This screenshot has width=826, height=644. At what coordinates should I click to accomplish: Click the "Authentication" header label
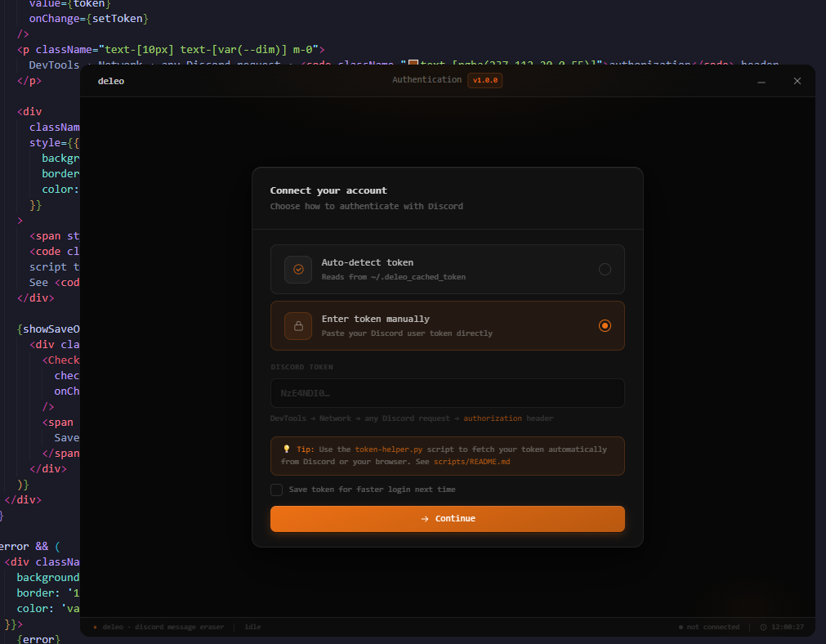pyautogui.click(x=426, y=79)
